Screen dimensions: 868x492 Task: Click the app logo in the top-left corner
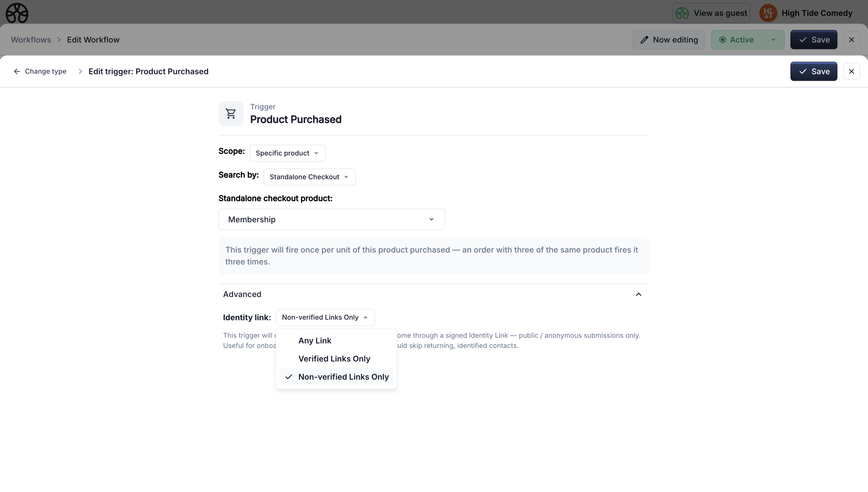click(x=17, y=13)
